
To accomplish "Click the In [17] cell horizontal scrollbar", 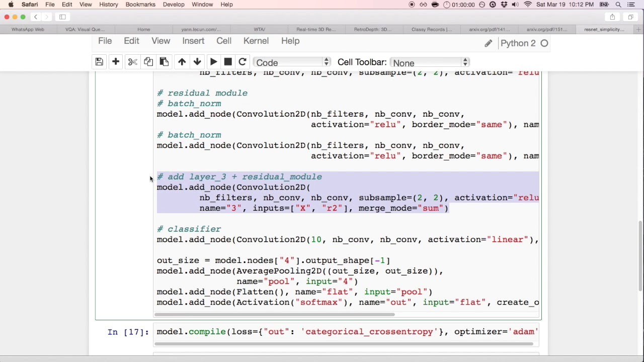I will tap(343, 344).
